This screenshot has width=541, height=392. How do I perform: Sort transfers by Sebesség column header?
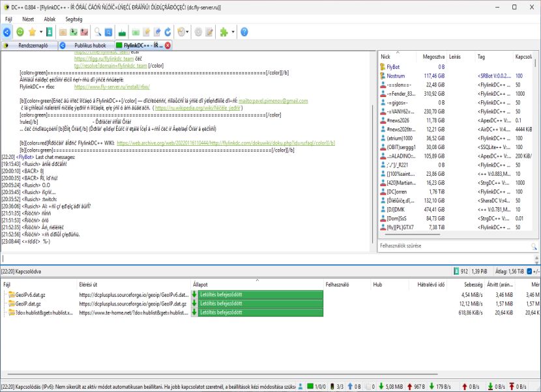(x=467, y=285)
